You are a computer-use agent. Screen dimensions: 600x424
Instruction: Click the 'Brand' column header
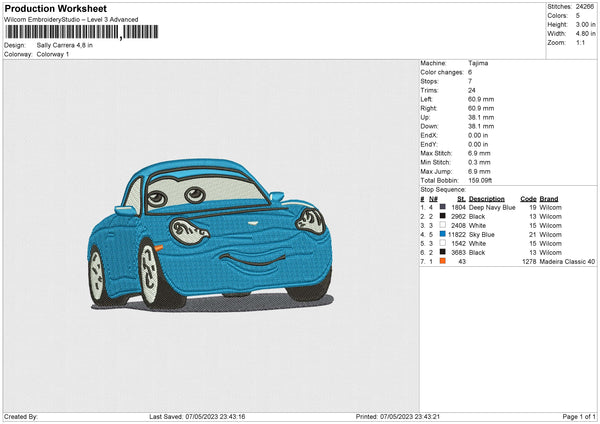click(x=549, y=199)
